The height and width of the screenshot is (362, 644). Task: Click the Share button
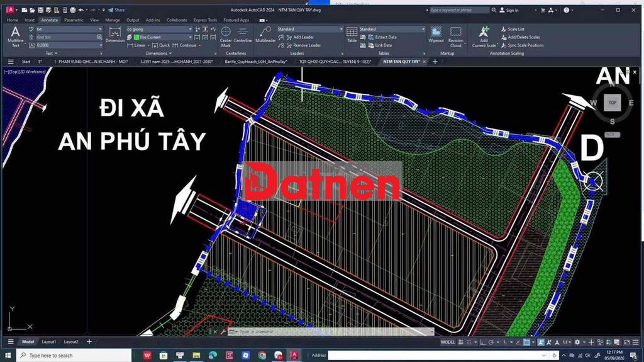pyautogui.click(x=116, y=10)
